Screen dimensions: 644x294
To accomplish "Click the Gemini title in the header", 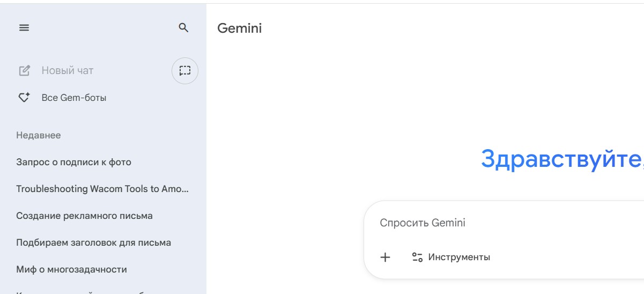I will (240, 28).
